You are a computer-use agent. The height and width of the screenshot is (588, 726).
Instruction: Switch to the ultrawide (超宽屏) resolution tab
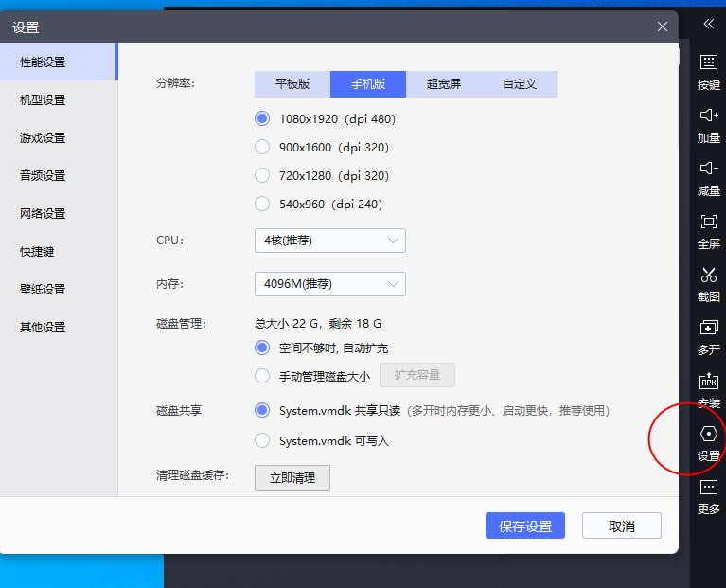[x=444, y=84]
